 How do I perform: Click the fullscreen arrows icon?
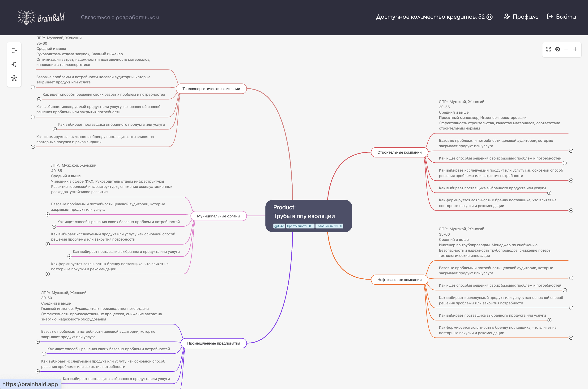[549, 49]
